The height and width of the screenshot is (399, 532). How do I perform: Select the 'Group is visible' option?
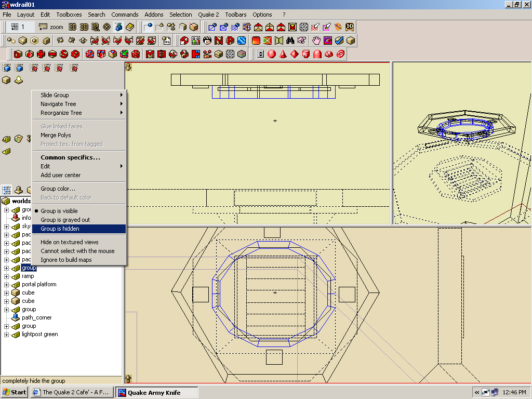(59, 211)
